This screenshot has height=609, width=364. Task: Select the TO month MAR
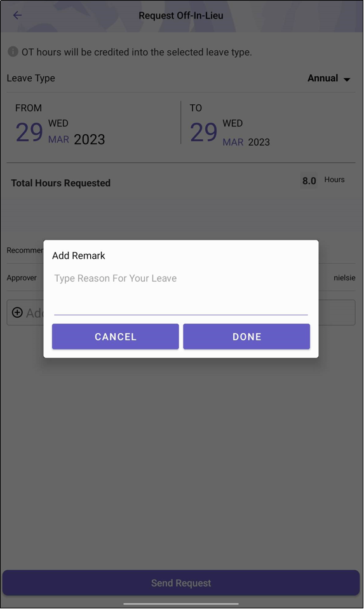pos(233,142)
